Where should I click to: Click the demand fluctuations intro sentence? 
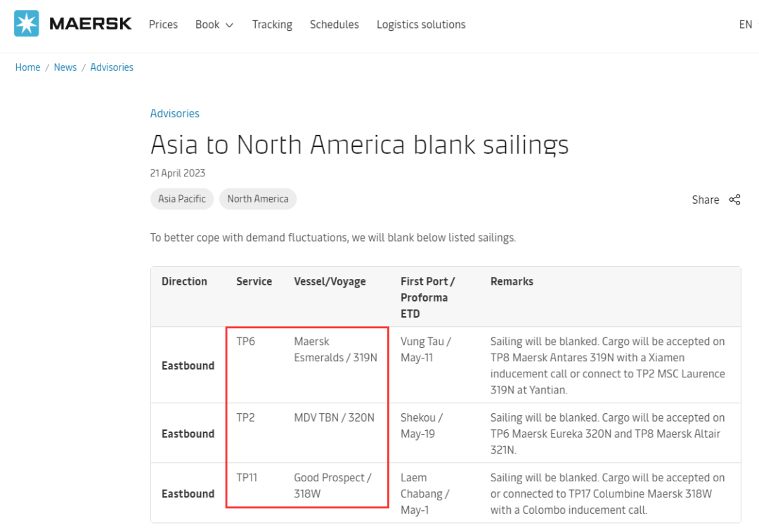pyautogui.click(x=333, y=238)
